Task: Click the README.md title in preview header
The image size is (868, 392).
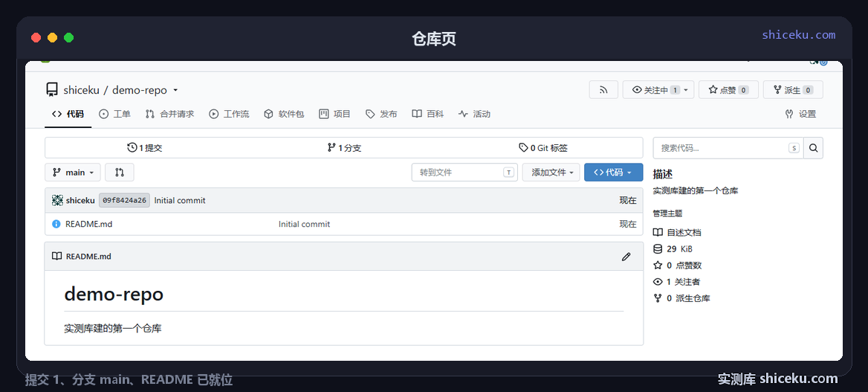Action: pyautogui.click(x=88, y=257)
